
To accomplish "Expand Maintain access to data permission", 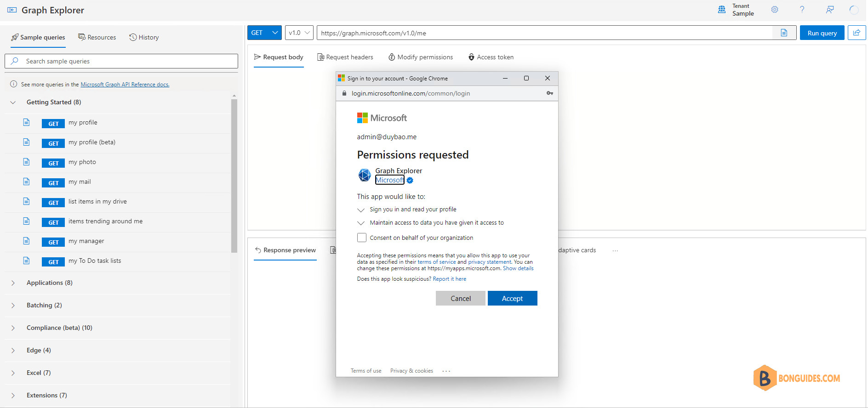I will coord(361,223).
